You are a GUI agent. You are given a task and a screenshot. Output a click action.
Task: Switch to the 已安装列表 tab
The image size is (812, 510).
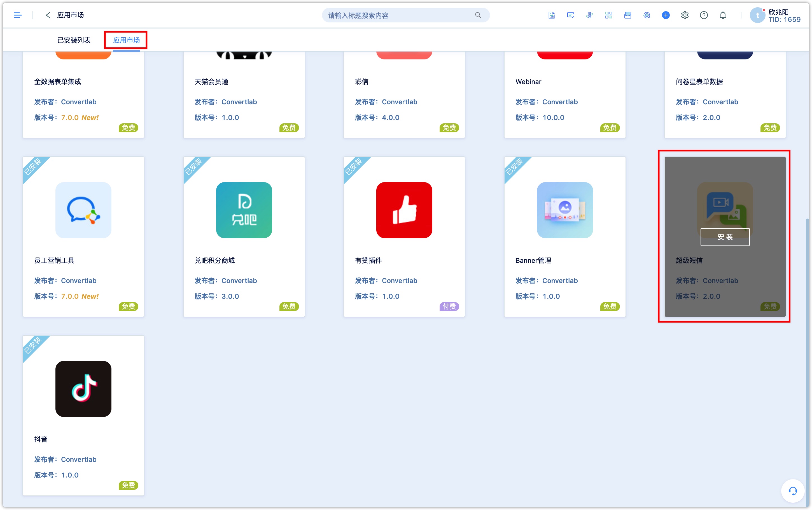coord(74,40)
